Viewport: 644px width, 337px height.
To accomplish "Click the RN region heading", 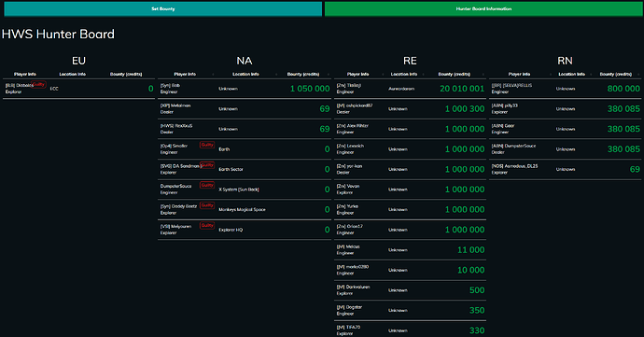I will coord(566,61).
